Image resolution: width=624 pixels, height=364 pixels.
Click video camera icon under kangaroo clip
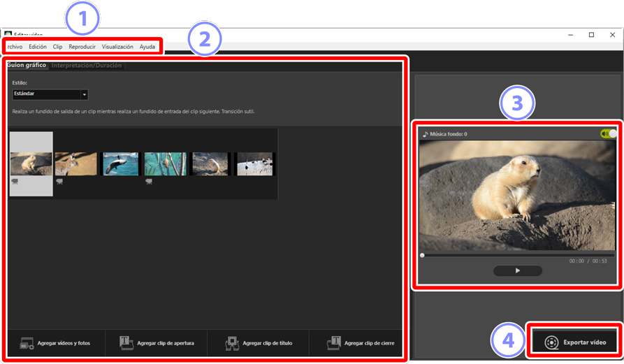point(59,182)
